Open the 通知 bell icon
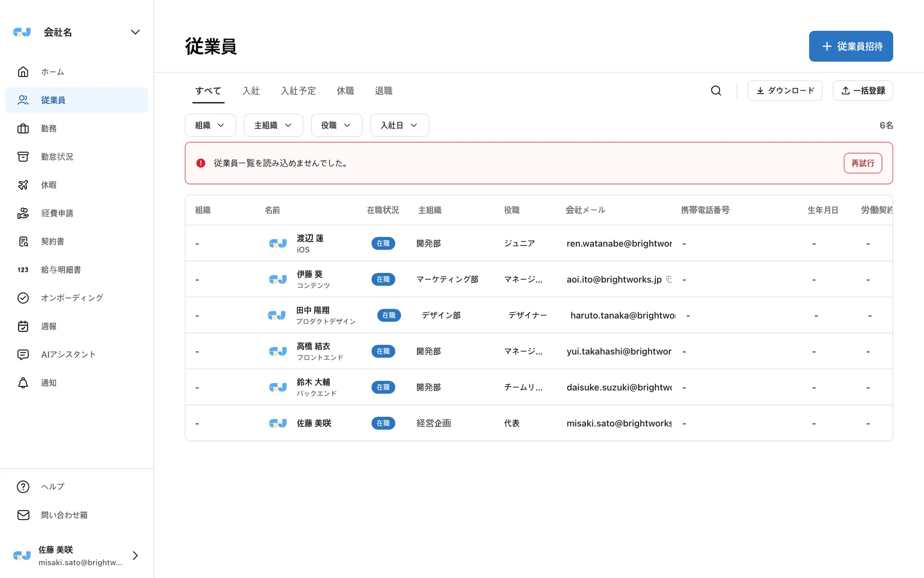 click(23, 383)
